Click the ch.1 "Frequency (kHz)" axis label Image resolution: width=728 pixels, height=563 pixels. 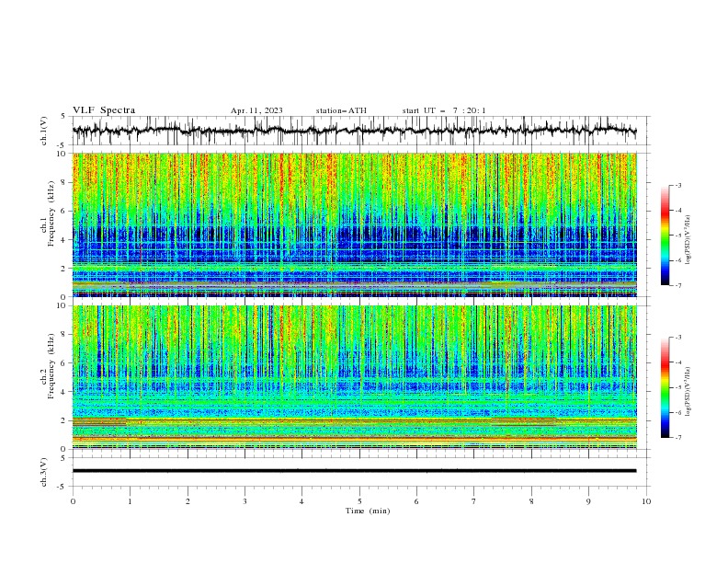pos(51,213)
